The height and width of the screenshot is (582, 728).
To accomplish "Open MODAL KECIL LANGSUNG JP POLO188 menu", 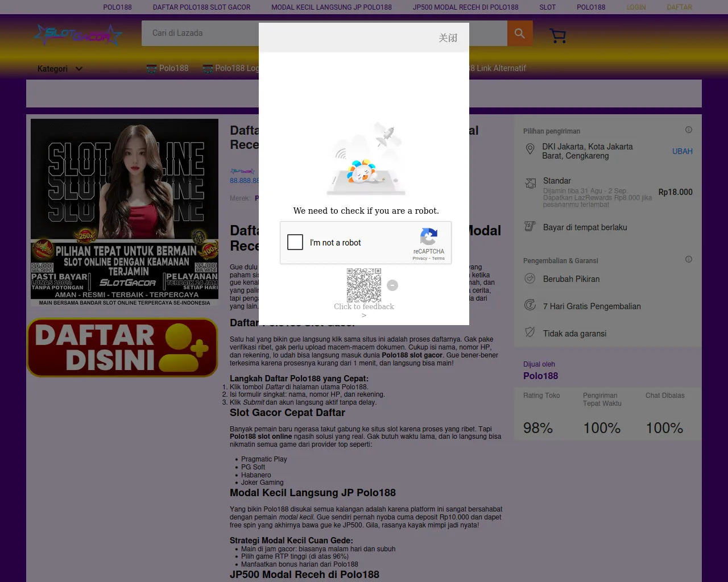I will point(332,7).
